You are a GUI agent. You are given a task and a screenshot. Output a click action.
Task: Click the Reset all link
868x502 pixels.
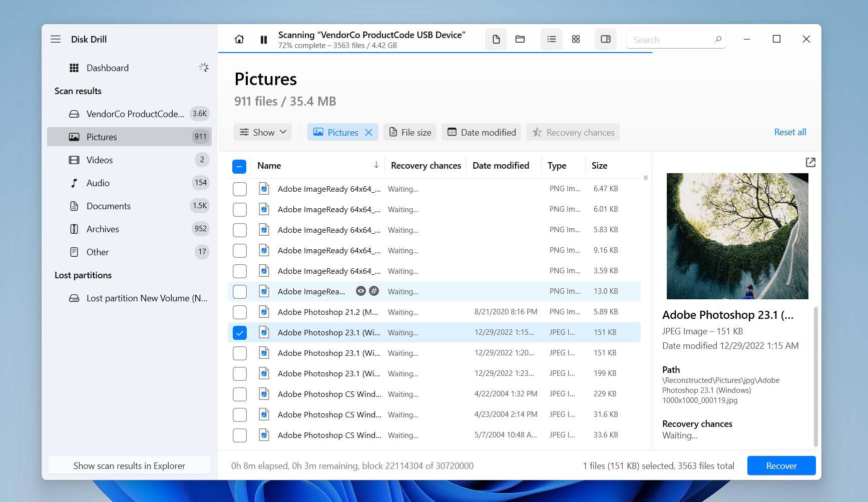click(x=790, y=132)
